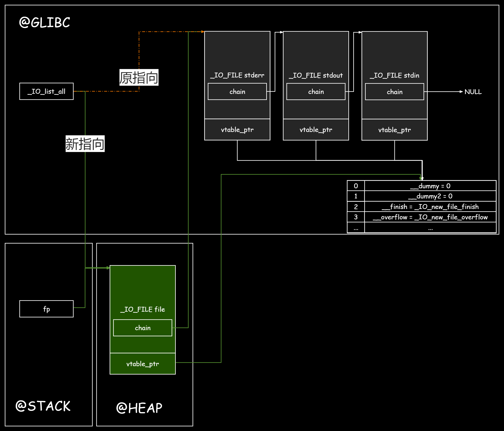
Task: Click the green chain field in heap file
Action: [x=143, y=328]
